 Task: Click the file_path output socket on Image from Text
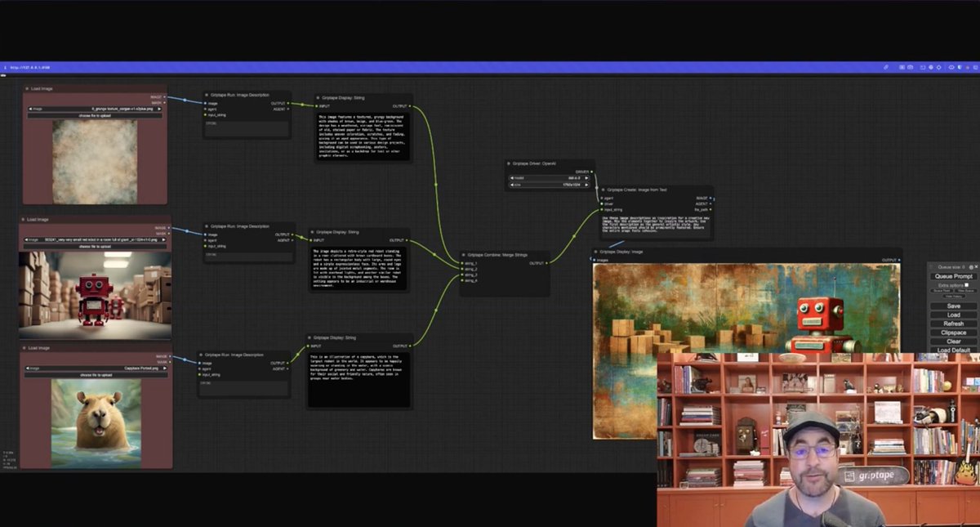[712, 209]
